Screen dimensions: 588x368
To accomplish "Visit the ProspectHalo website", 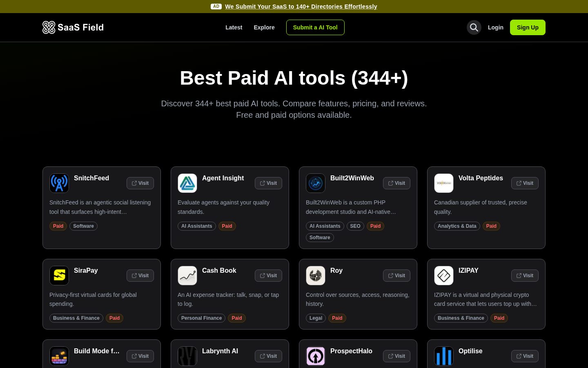I will coord(396,356).
